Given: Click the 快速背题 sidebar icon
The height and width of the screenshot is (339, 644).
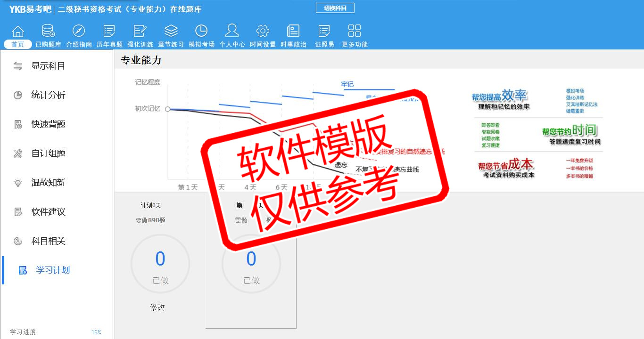Looking at the screenshot, I should [18, 124].
